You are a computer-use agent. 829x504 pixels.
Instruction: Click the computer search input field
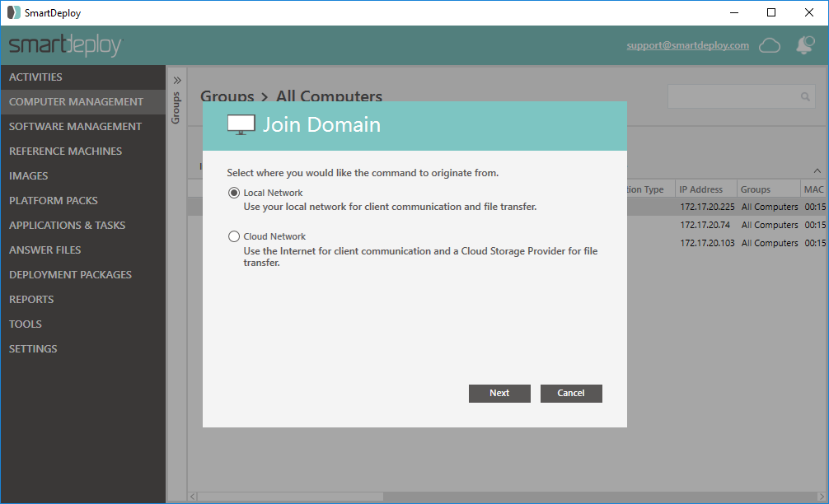click(741, 96)
